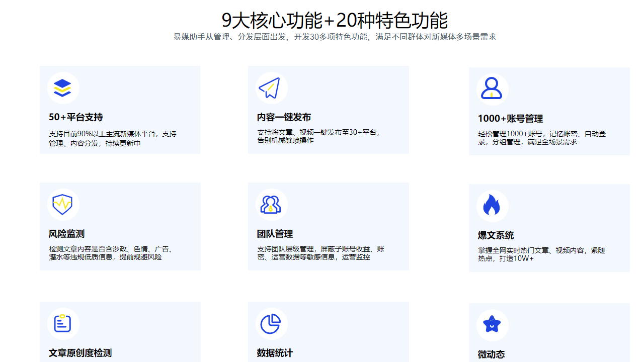Click the star icon above 微动态
The image size is (644, 362).
click(x=493, y=324)
